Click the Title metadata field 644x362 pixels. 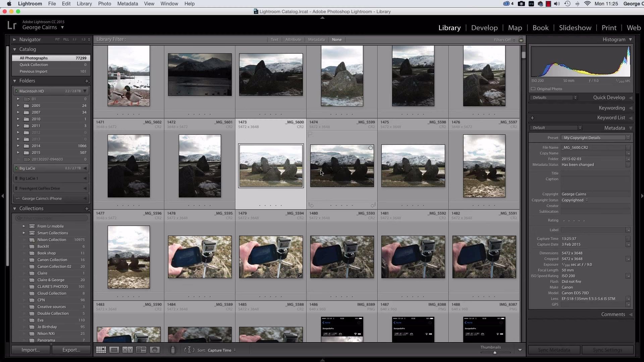pyautogui.click(x=596, y=173)
